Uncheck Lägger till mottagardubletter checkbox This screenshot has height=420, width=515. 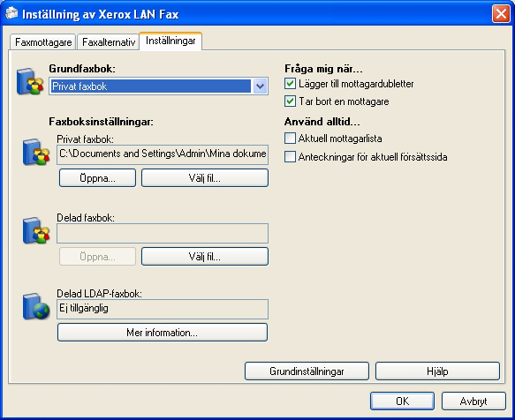click(290, 83)
